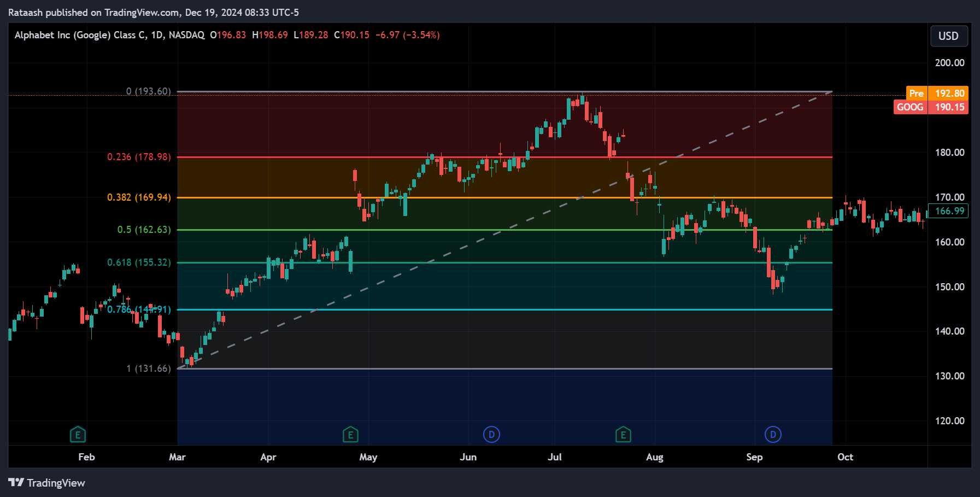Click the Apr label on time axis
980x497 pixels.
pyautogui.click(x=268, y=457)
